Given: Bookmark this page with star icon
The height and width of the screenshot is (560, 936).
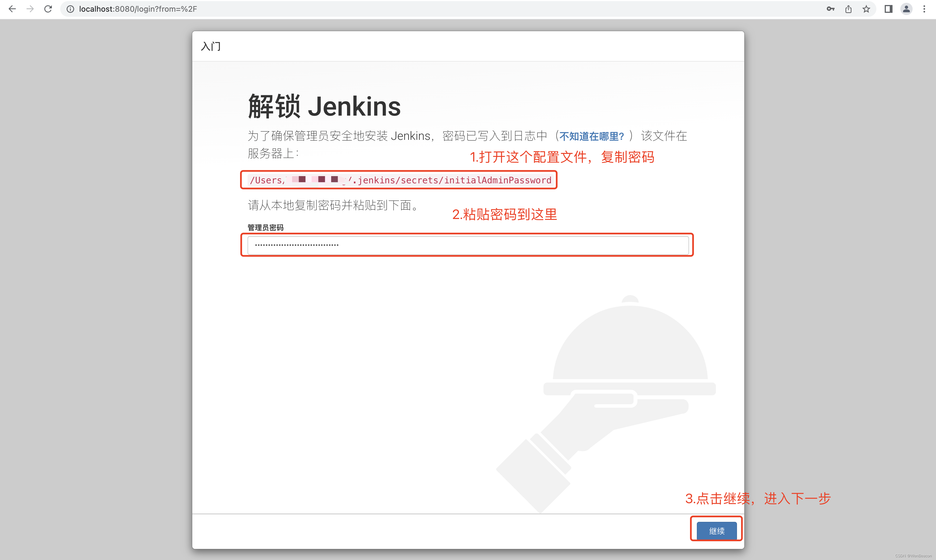Looking at the screenshot, I should (866, 9).
